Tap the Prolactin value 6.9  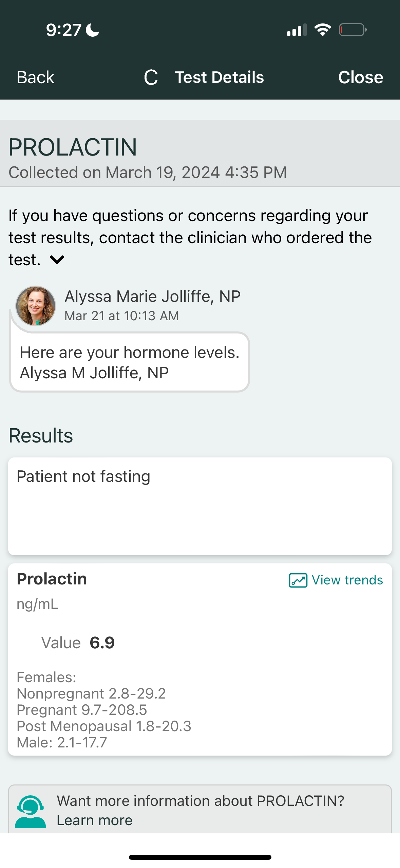click(102, 643)
